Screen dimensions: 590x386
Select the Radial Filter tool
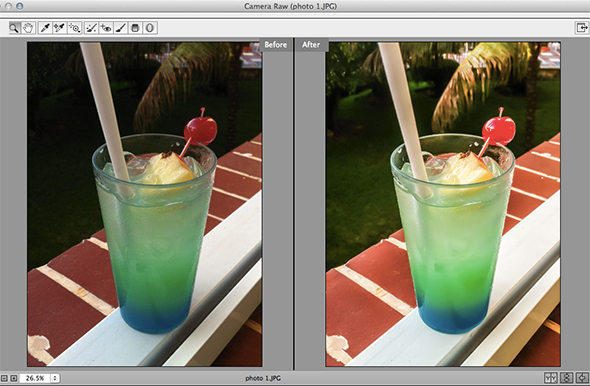pyautogui.click(x=150, y=28)
